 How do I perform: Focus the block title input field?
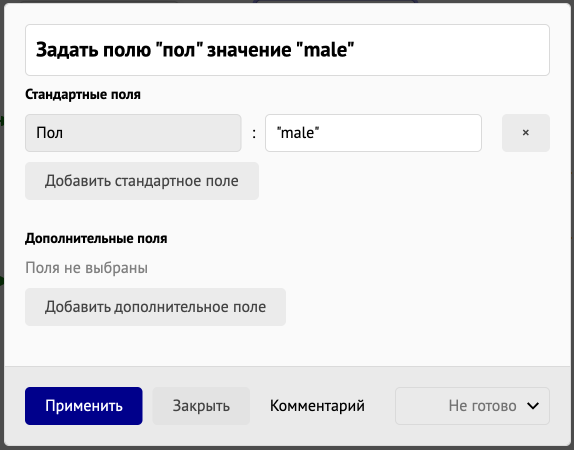coord(287,50)
